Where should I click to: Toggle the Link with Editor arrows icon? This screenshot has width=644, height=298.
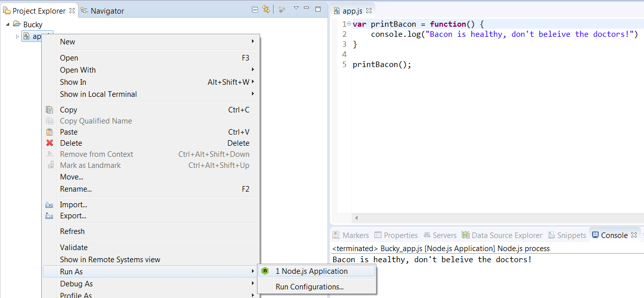tap(267, 9)
